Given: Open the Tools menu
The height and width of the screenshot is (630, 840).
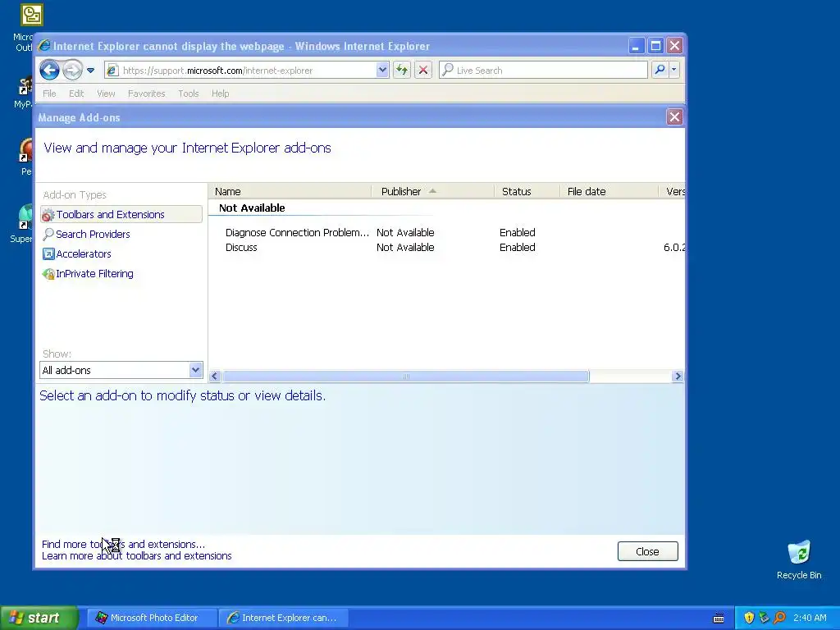Looking at the screenshot, I should tap(189, 94).
